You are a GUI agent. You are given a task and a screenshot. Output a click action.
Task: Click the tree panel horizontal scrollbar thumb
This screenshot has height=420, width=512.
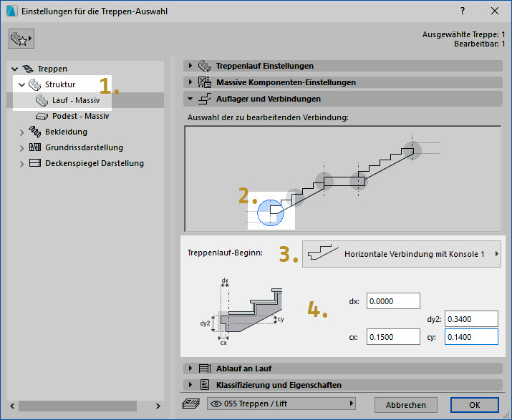[78, 406]
